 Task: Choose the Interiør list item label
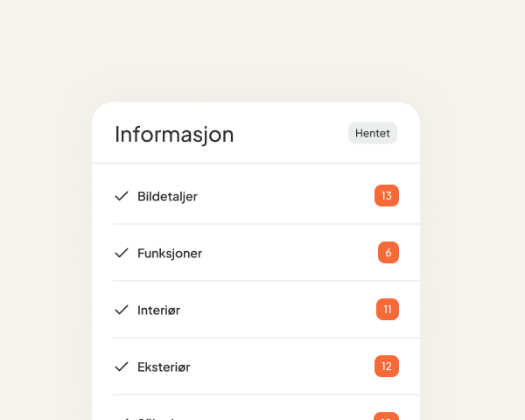coord(158,310)
